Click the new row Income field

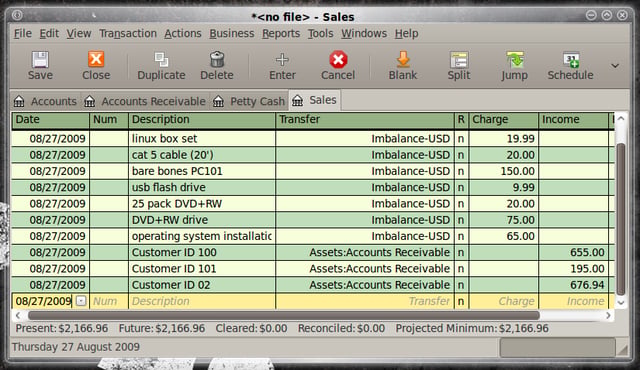(x=573, y=301)
